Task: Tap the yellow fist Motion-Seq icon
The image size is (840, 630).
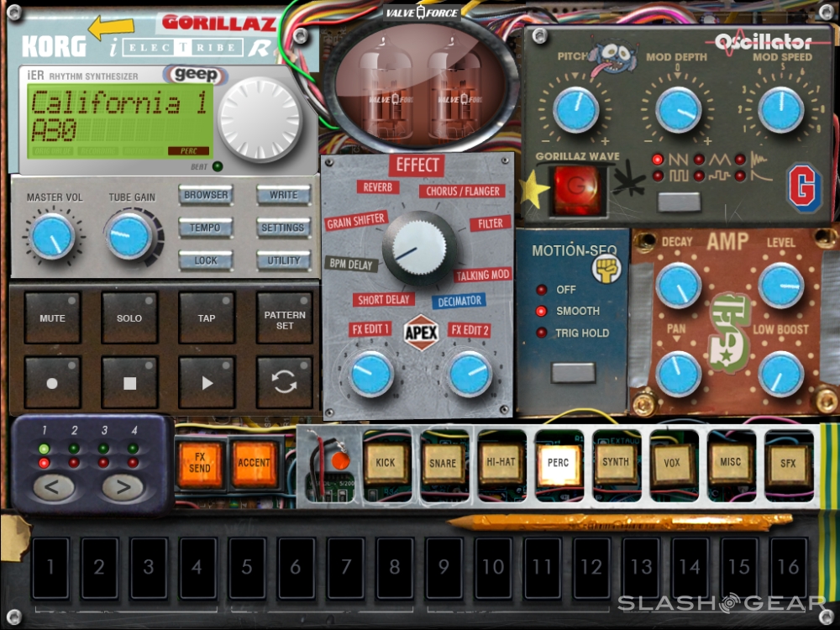Action: coord(606,268)
